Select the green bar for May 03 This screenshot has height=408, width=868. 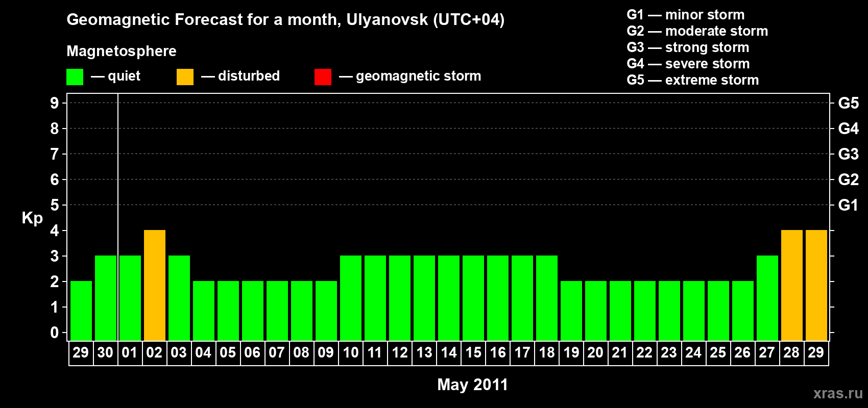(179, 298)
